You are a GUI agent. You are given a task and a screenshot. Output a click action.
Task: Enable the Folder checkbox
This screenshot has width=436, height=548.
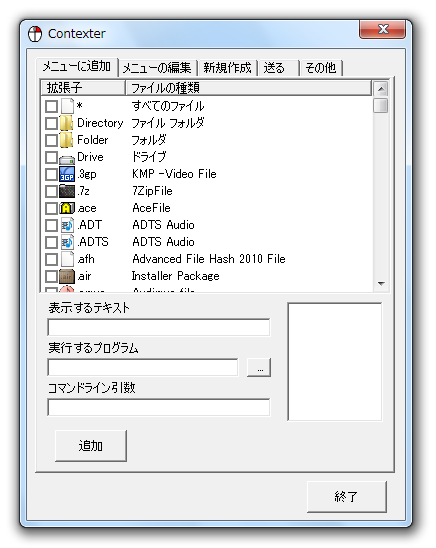[51, 140]
